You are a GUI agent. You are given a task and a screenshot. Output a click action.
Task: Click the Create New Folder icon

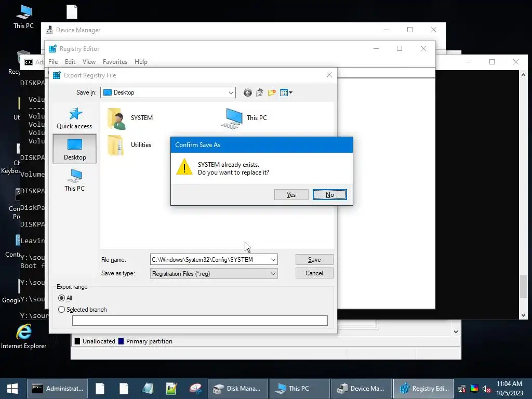[272, 92]
